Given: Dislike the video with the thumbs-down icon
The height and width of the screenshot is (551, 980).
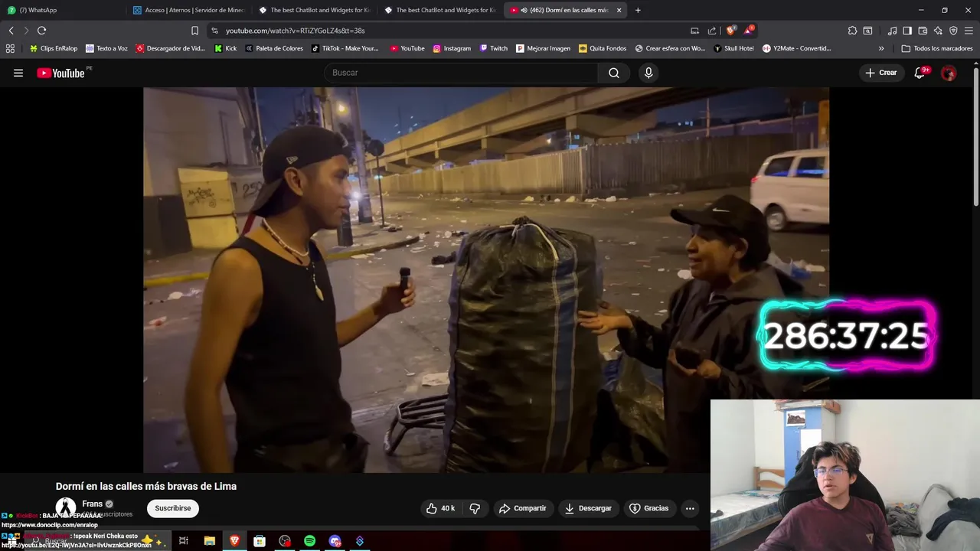Looking at the screenshot, I should pos(475,508).
